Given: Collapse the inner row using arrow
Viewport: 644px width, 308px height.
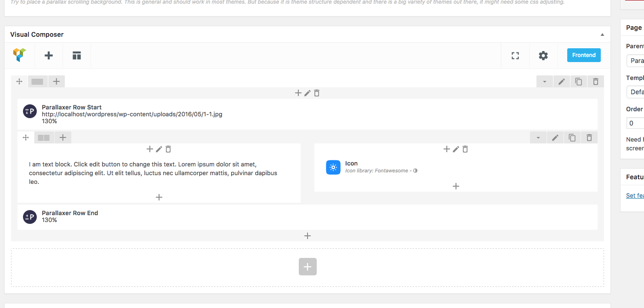Looking at the screenshot, I should coord(538,137).
